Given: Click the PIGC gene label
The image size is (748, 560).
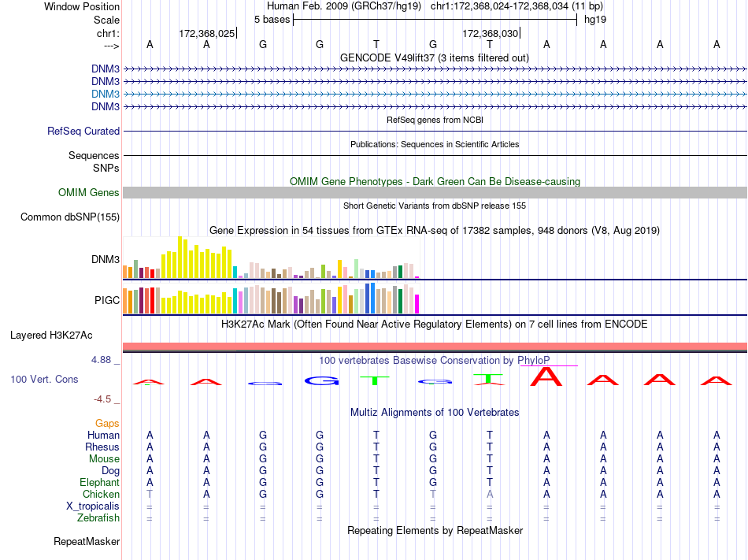Looking at the screenshot, I should [x=107, y=301].
